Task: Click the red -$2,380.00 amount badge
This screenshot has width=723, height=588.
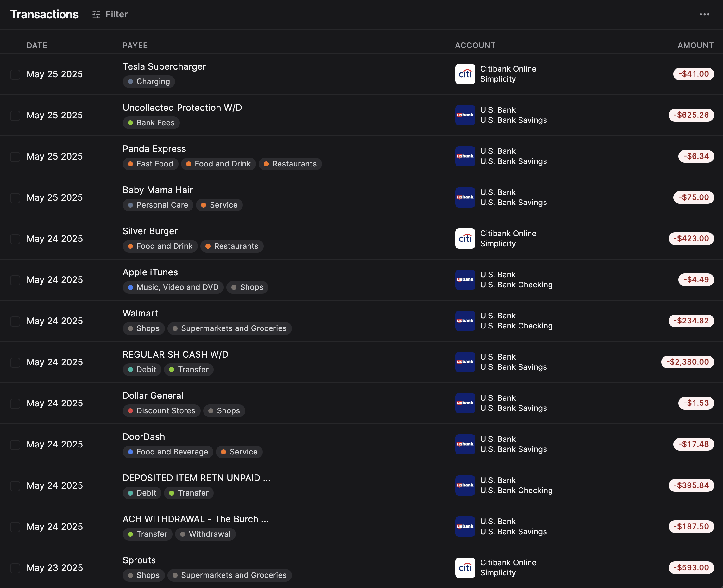Action: [687, 362]
